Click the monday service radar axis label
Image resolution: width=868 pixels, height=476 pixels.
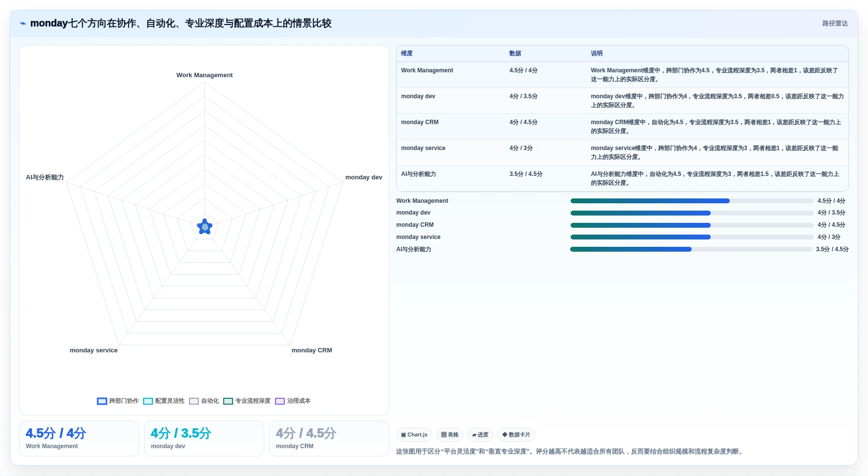click(x=94, y=350)
